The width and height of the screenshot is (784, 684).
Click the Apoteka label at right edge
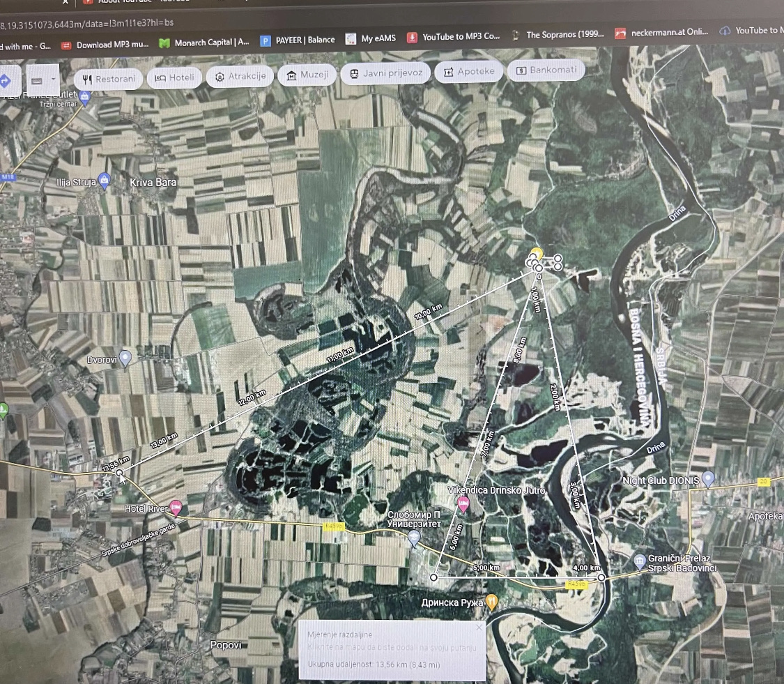click(765, 516)
